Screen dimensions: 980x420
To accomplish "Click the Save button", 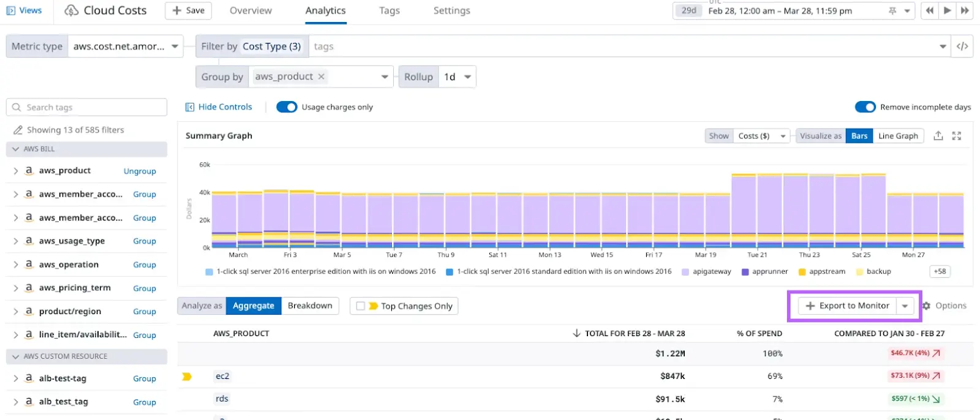I will click(x=188, y=10).
